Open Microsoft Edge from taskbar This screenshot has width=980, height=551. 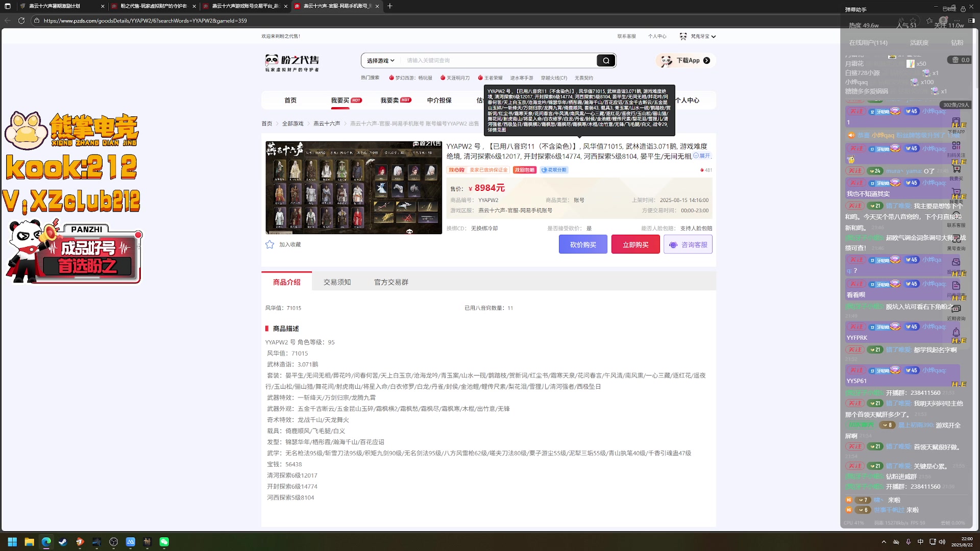click(46, 542)
